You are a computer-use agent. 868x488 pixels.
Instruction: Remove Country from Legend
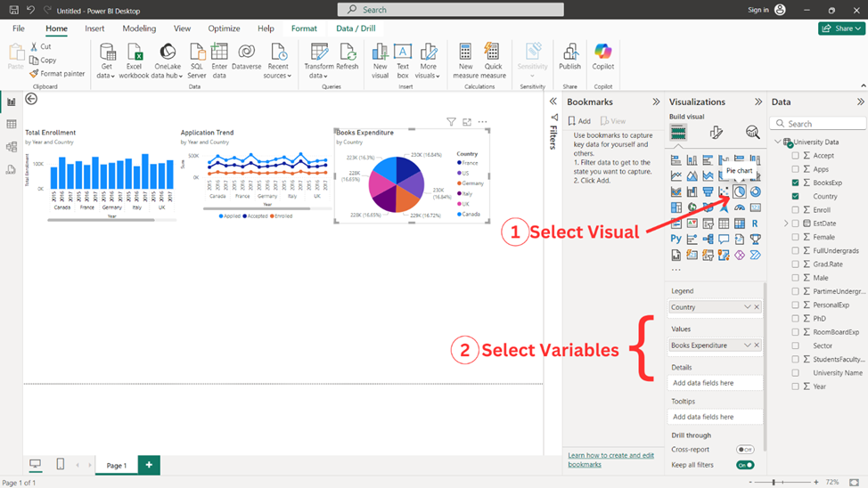(x=757, y=307)
